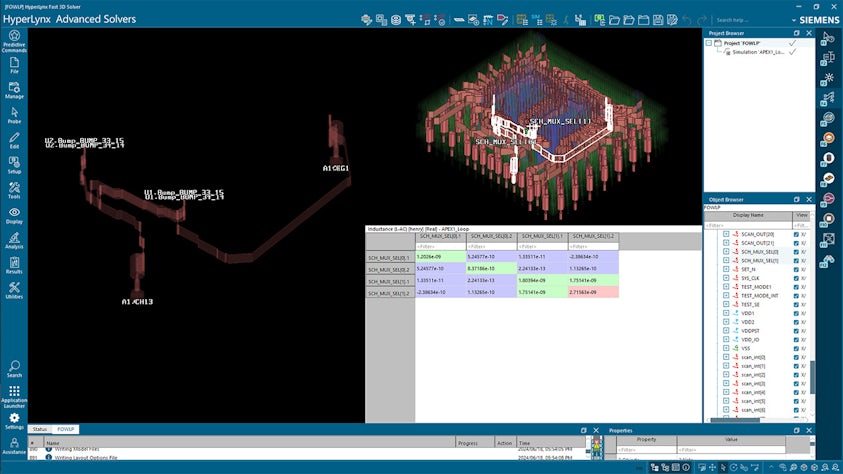Screen dimensions: 843x474
Task: Click the F11 icon on right toolbar
Action: click(828, 240)
